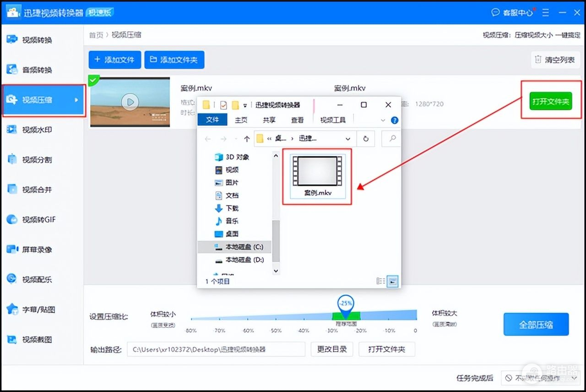Click the 全部压缩 button

pyautogui.click(x=536, y=325)
